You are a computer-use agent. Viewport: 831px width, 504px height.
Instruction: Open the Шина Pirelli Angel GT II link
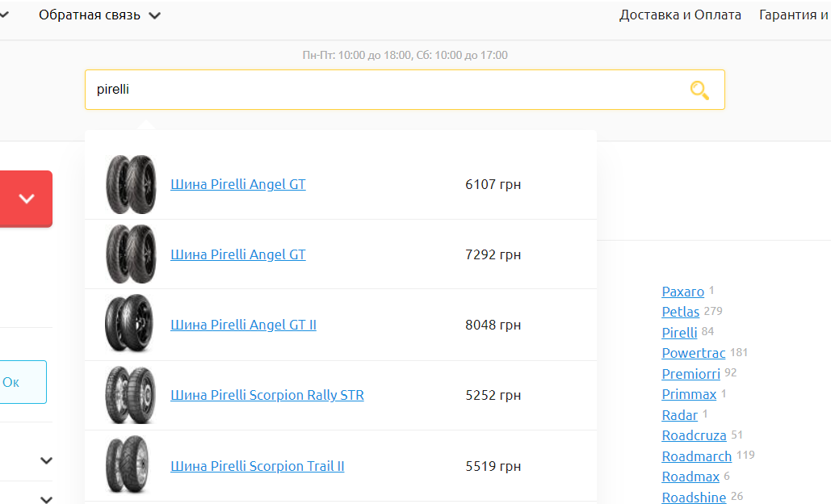(243, 325)
